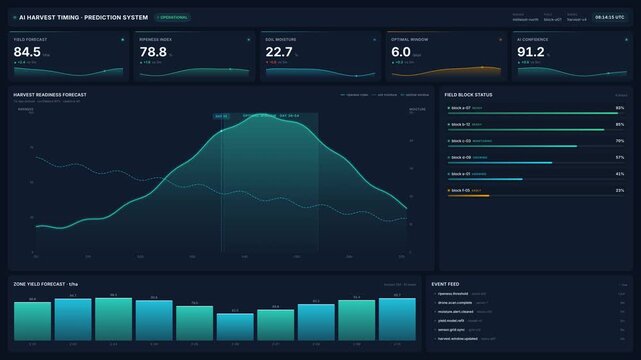Click the 23% readout for block f-05
Screen dimensions: 641x360
620,190
